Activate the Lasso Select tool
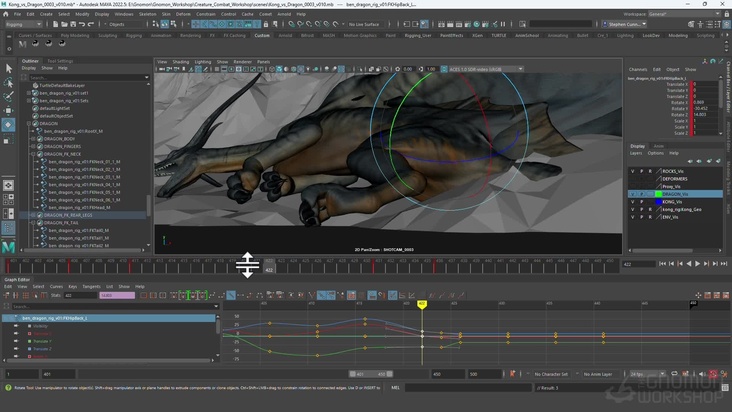The width and height of the screenshot is (732, 412). 9,82
